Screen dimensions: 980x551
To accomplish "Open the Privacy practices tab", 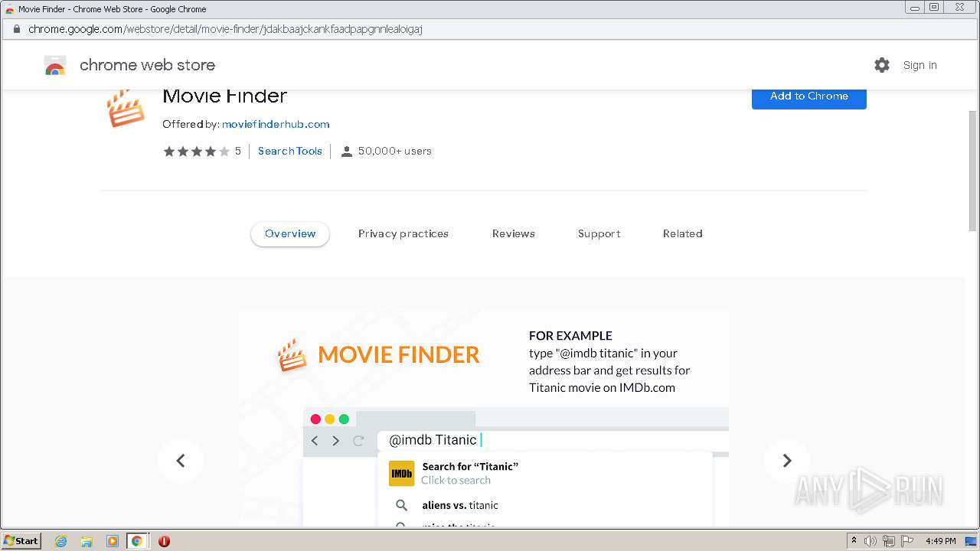I will point(403,234).
